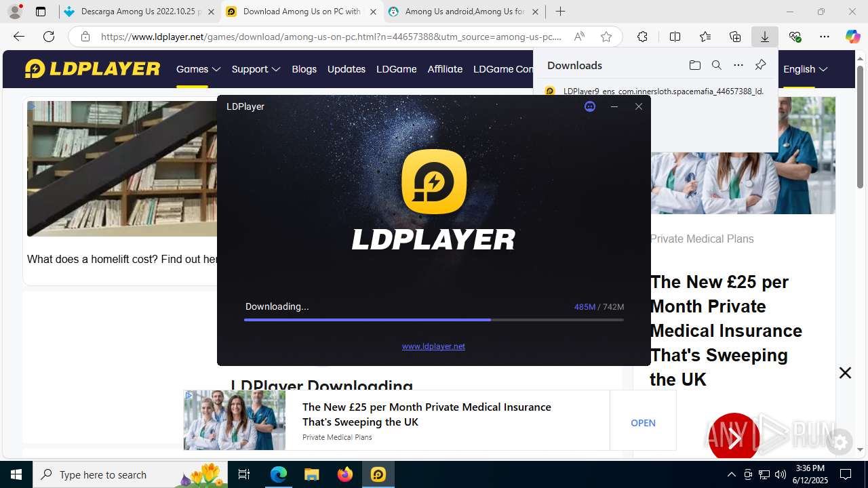The image size is (868, 488).
Task: Open Copilot icon in Edge
Action: (852, 37)
